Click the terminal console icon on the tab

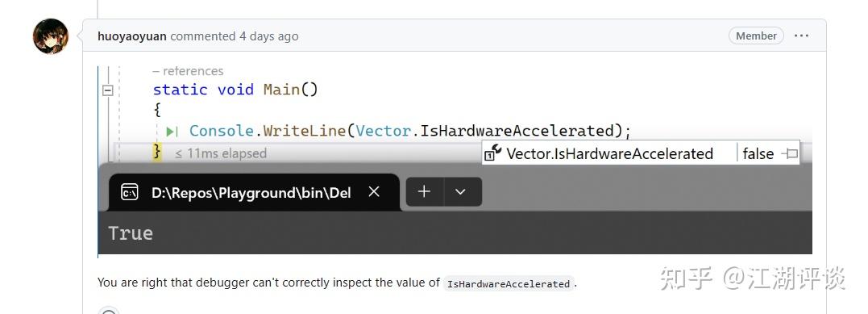click(130, 192)
